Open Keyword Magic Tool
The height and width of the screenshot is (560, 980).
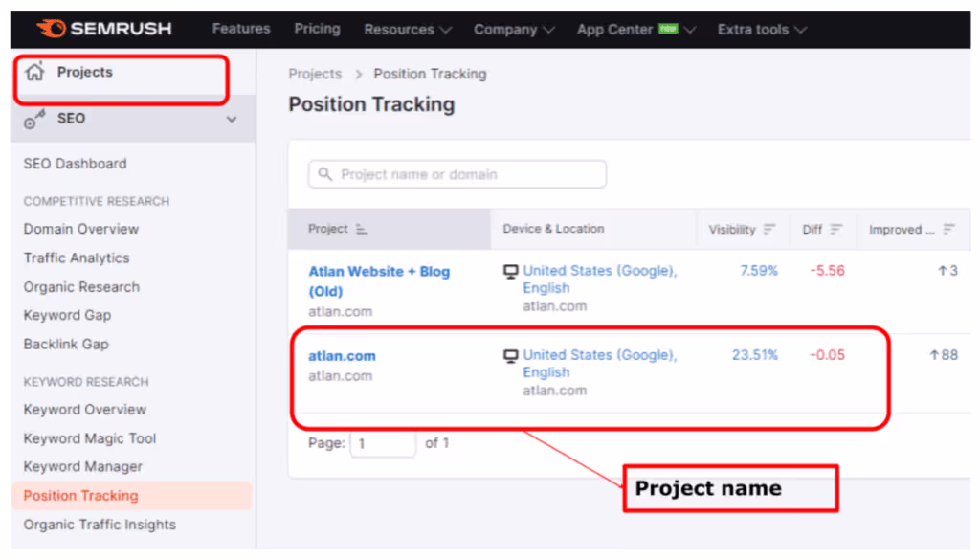[x=90, y=438]
